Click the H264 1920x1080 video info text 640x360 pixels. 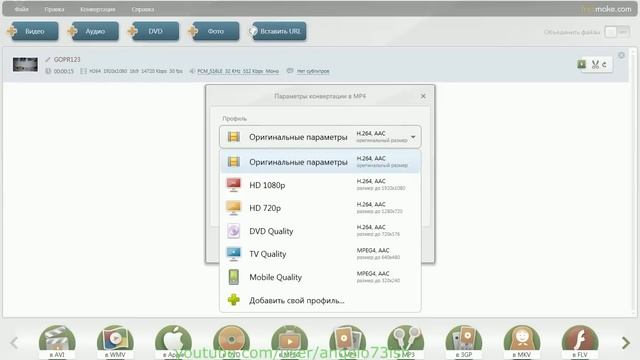pyautogui.click(x=136, y=71)
